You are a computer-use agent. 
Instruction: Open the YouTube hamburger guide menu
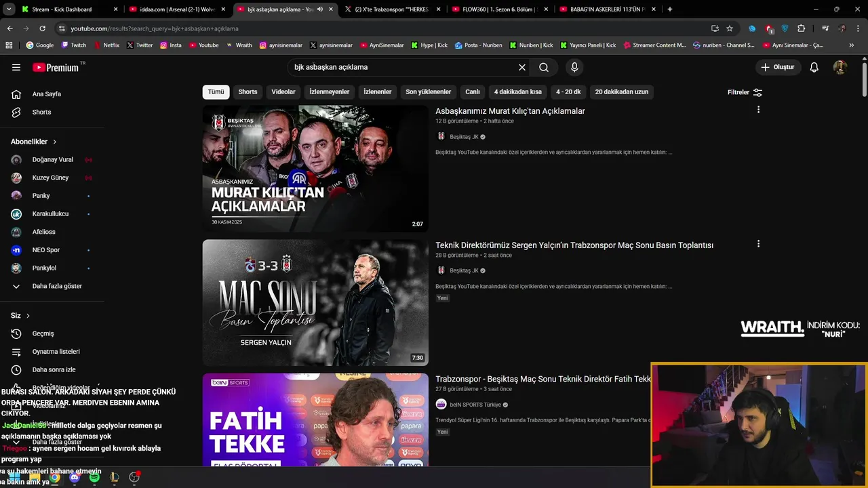pos(16,67)
